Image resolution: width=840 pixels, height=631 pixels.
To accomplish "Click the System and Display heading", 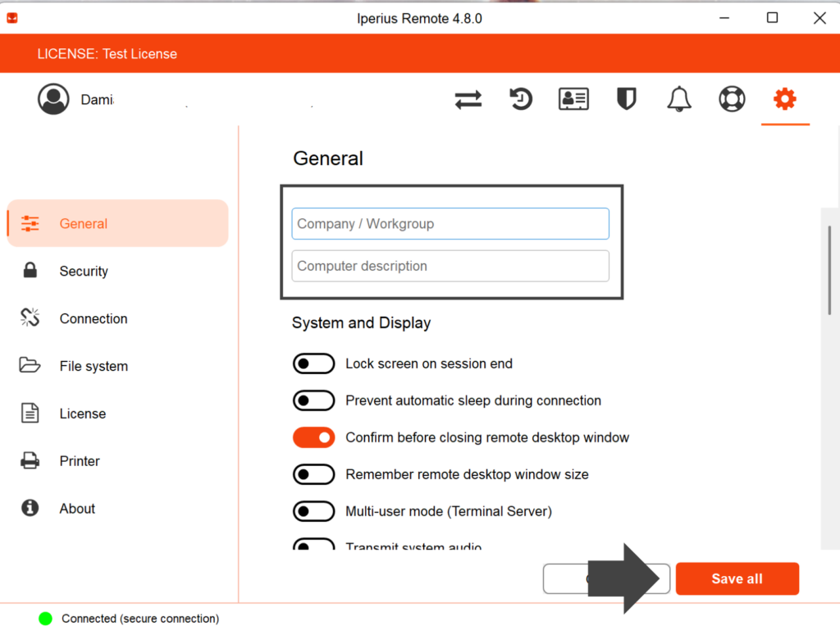I will click(361, 323).
